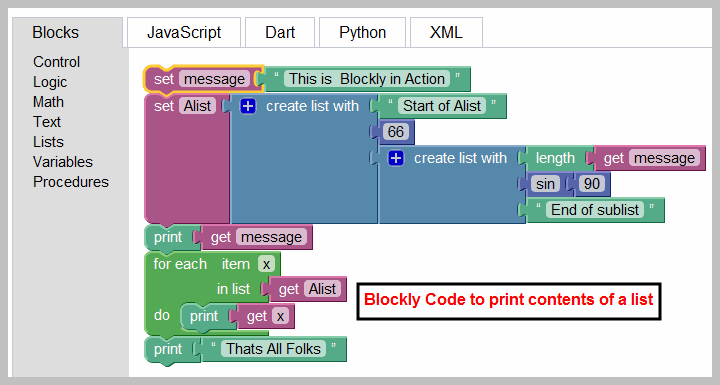Select the nested 'create list with' block label
The height and width of the screenshot is (385, 720).
(460, 158)
